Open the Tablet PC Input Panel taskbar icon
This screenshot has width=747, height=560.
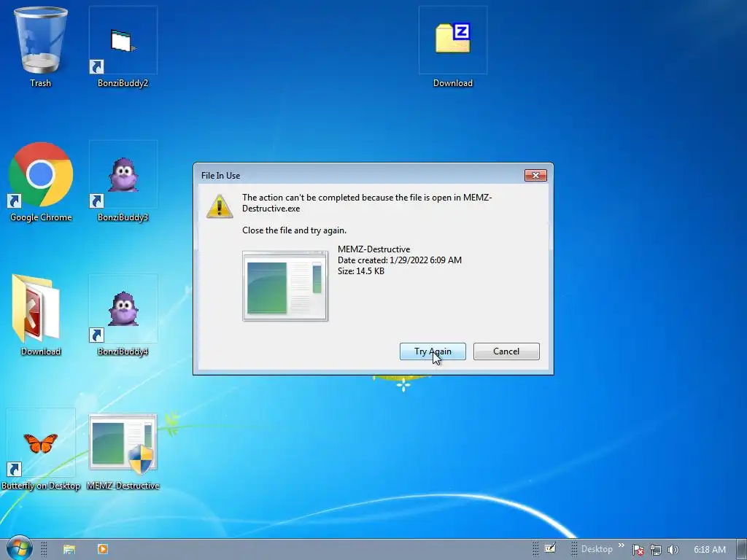click(550, 548)
